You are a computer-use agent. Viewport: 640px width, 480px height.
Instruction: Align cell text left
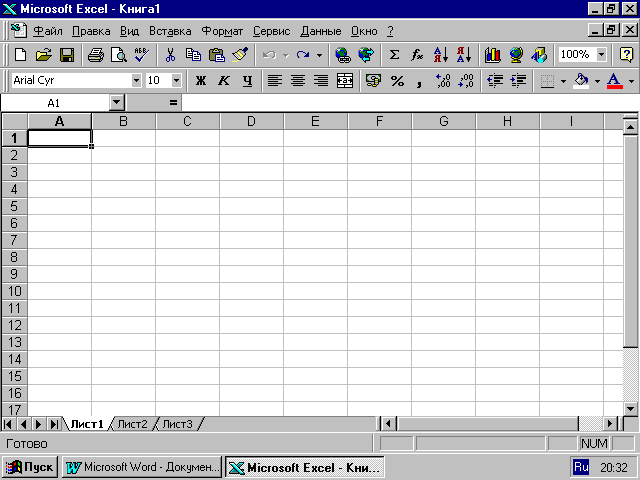[275, 80]
